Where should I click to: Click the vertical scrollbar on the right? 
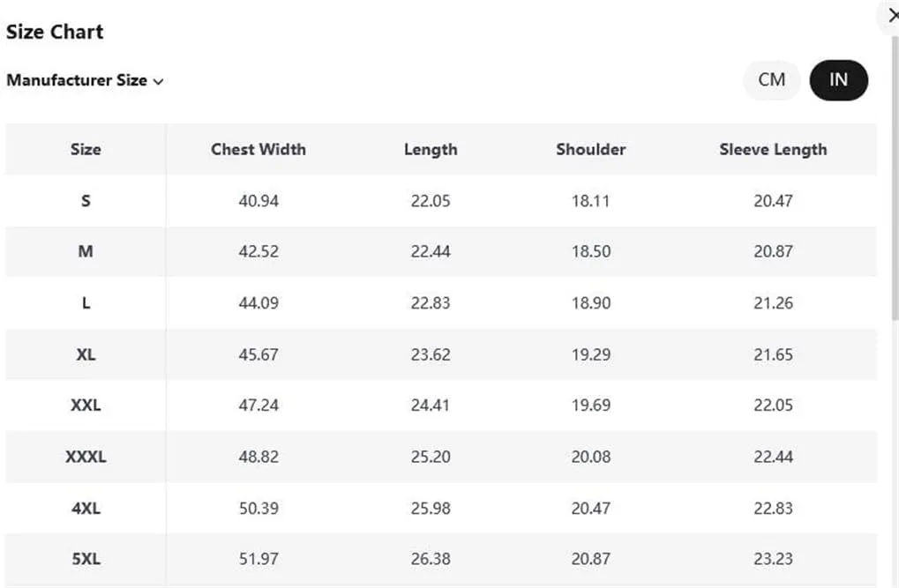895,178
